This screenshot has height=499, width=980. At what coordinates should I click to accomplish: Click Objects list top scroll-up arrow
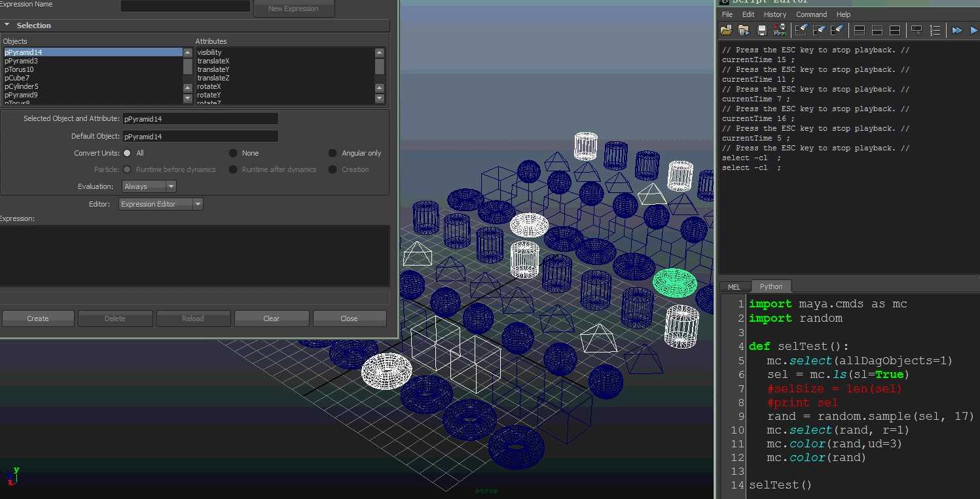(x=188, y=52)
